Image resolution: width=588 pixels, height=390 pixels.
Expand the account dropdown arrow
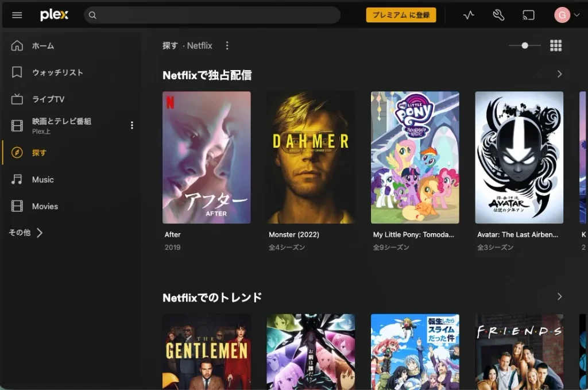[577, 15]
